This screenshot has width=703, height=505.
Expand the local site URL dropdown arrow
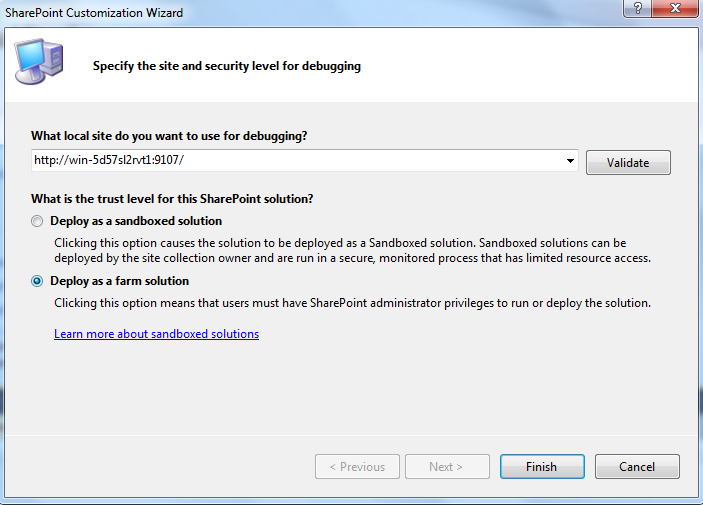pyautogui.click(x=570, y=161)
